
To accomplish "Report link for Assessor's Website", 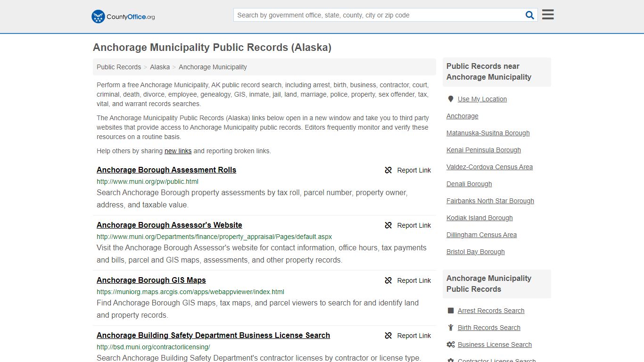I will tap(414, 225).
